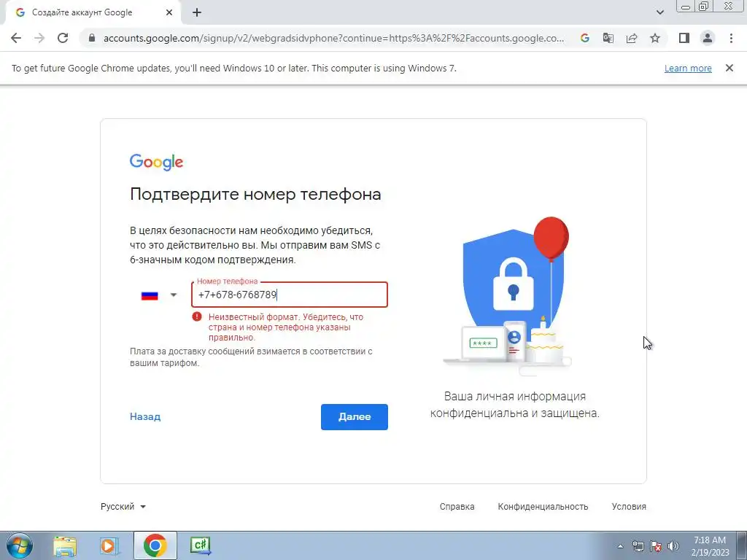Open the Learn more link
Viewport: 747px width, 560px height.
click(688, 68)
